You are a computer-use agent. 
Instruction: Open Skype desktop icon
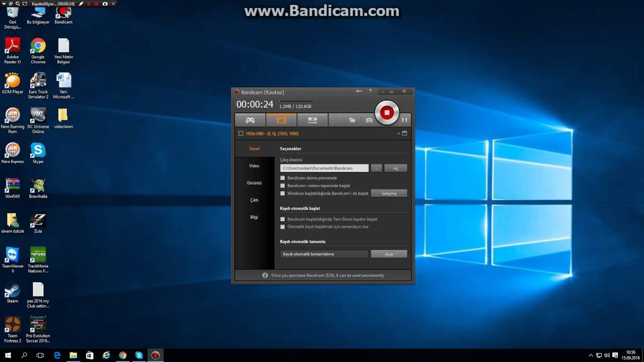[x=38, y=153]
